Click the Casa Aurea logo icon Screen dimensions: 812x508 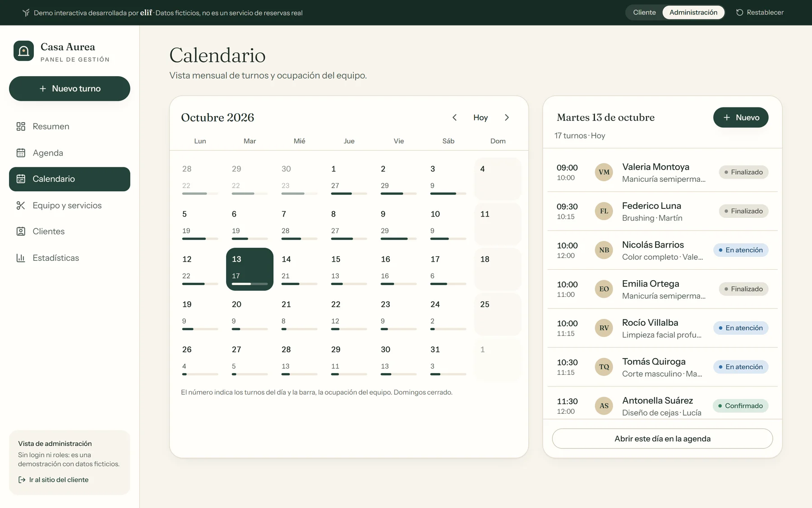(x=23, y=51)
